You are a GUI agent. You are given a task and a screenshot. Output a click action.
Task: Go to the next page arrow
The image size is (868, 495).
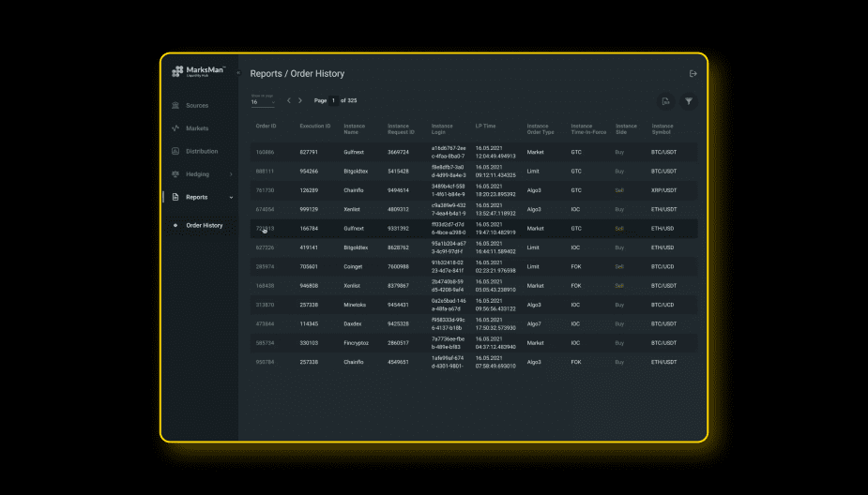click(300, 100)
